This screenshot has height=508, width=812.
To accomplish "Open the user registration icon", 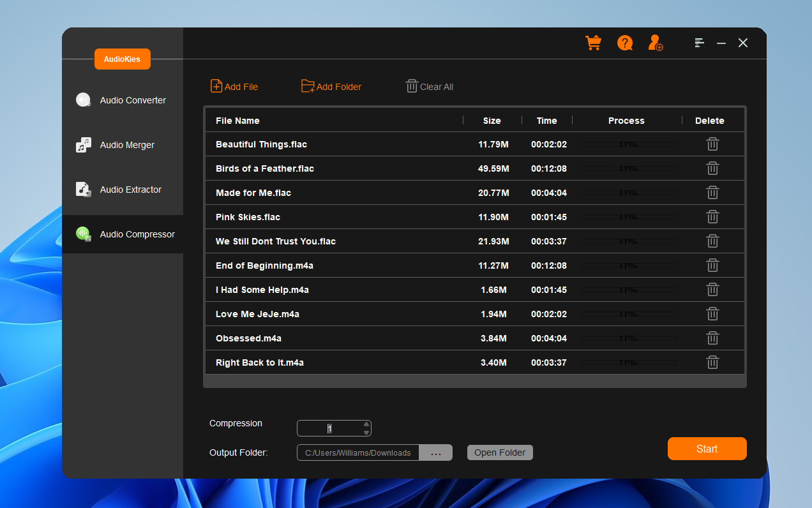I will point(655,43).
